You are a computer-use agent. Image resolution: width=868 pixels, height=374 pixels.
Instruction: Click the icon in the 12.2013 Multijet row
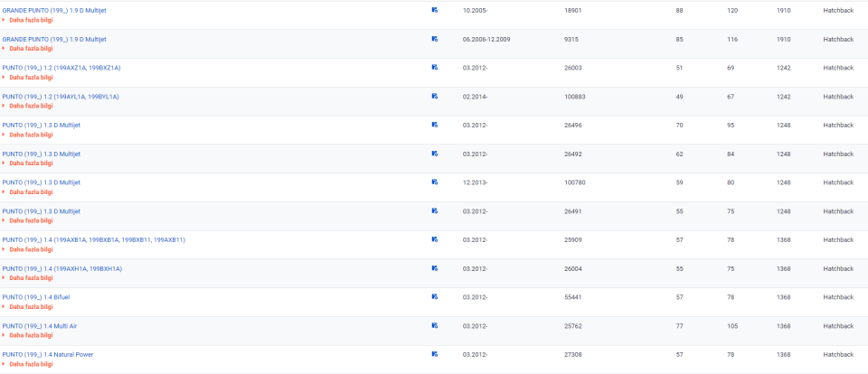435,182
